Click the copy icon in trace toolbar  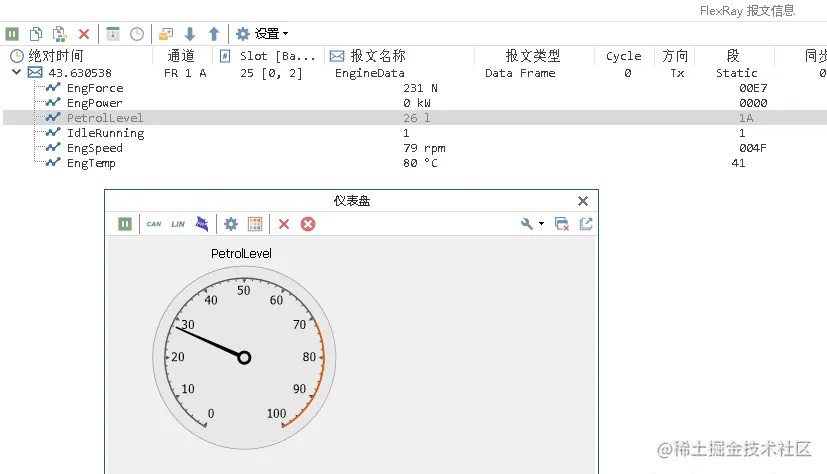click(x=36, y=34)
